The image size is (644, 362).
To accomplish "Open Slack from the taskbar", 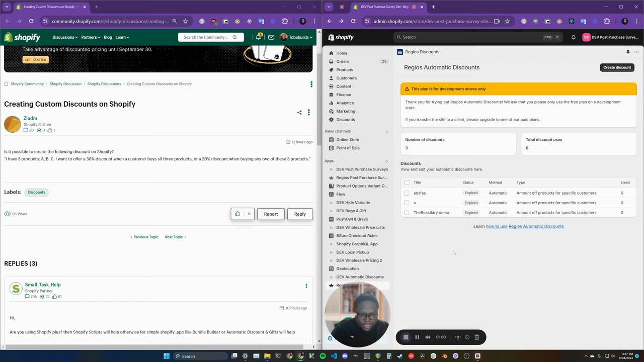I will [x=433, y=356].
